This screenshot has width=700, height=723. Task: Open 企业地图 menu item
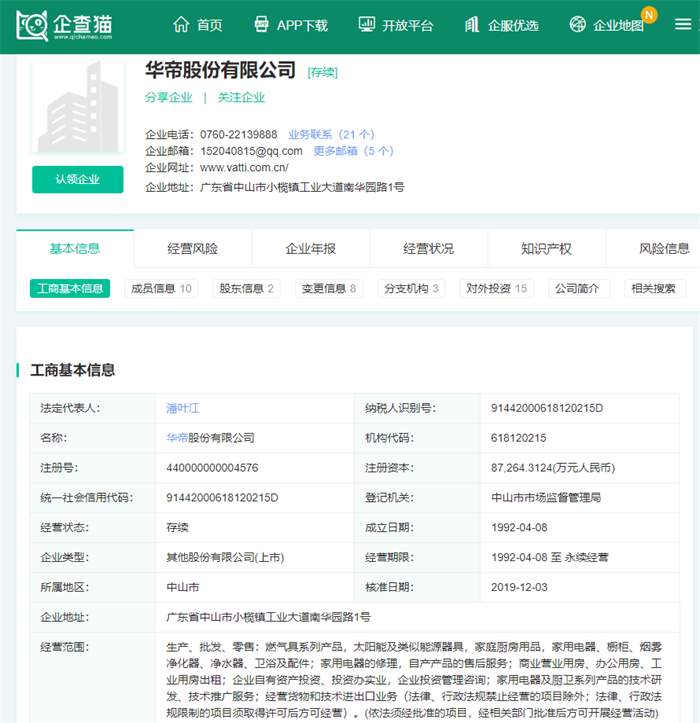[618, 25]
